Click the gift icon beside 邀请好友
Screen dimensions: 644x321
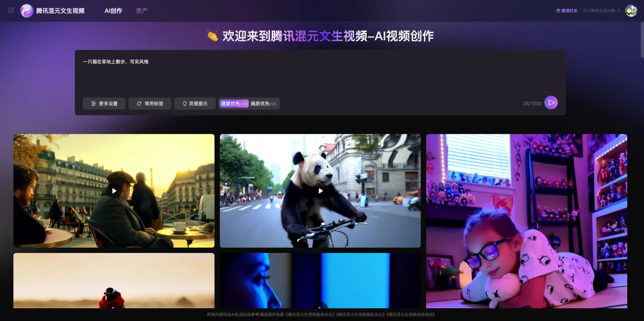point(559,10)
